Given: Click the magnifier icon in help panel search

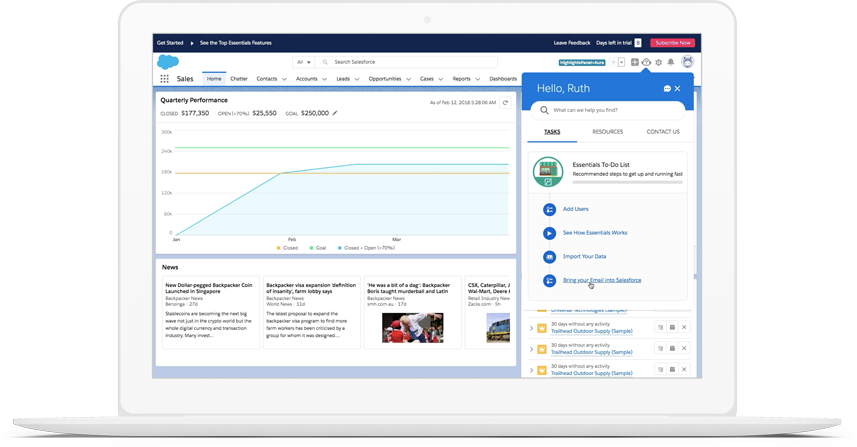Looking at the screenshot, I should (x=544, y=110).
